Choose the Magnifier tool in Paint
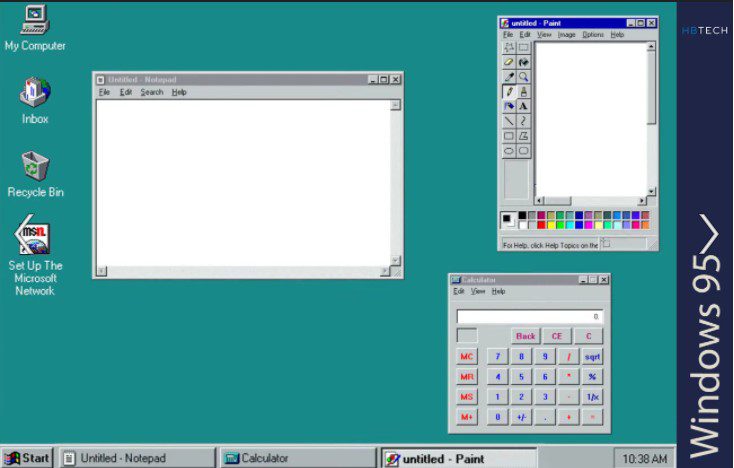 point(523,76)
